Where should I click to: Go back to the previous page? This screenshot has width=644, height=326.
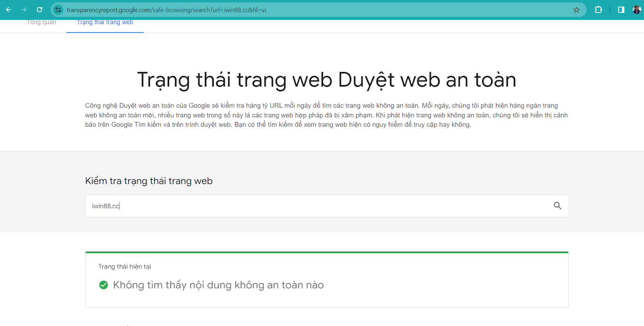8,10
